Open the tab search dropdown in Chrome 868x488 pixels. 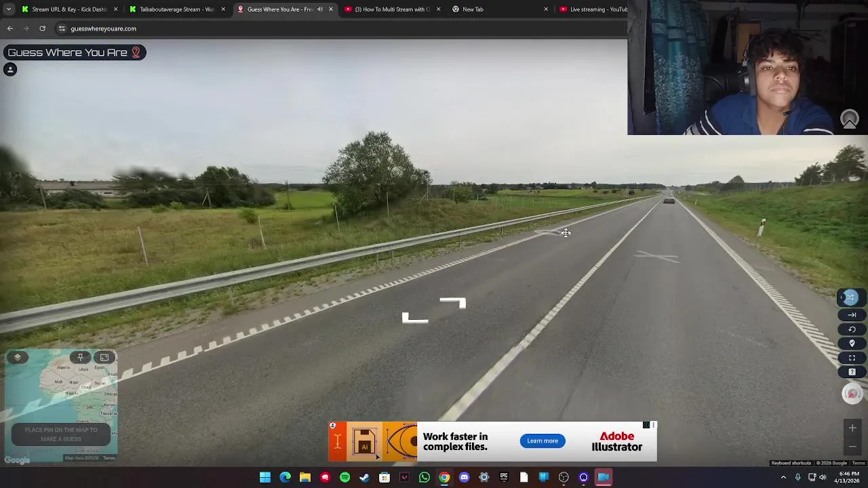9,9
